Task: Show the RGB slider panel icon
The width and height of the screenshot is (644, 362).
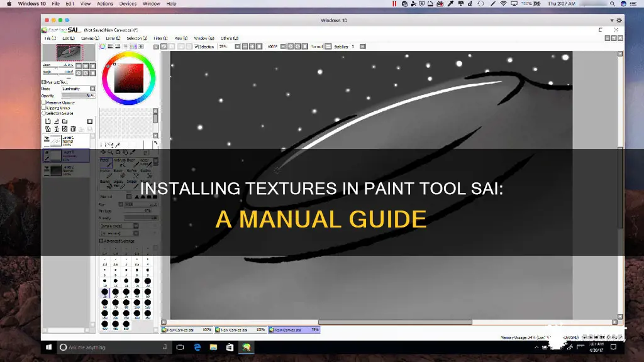Action: pos(110,47)
